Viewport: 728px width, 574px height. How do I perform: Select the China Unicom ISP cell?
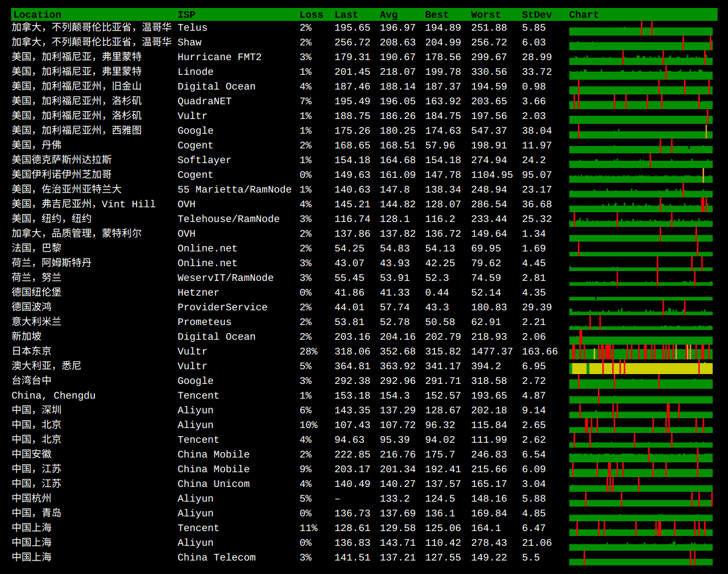[x=214, y=484]
